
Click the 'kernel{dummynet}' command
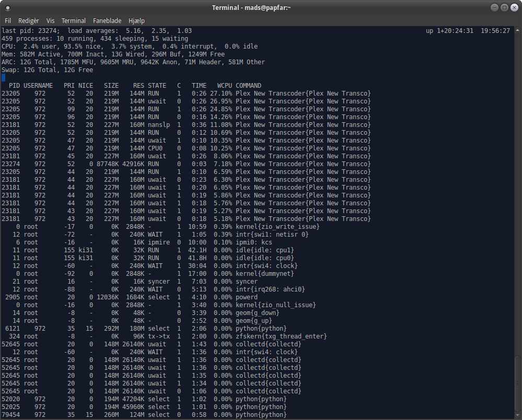pos(265,274)
